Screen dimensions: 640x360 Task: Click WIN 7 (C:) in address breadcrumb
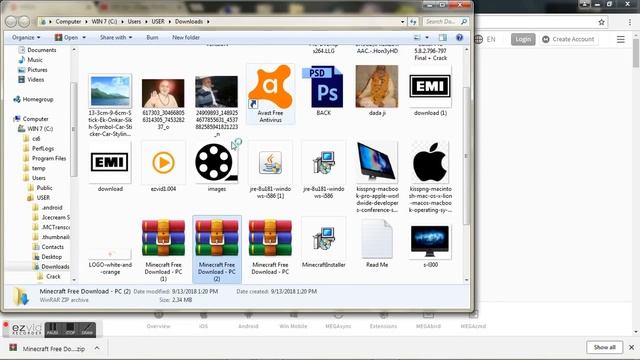104,21
